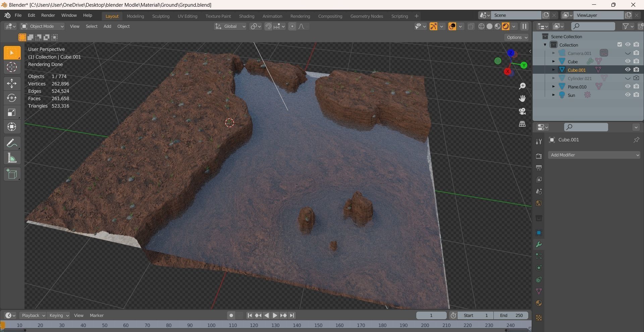Open the Render properties tab
This screenshot has width=644, height=332.
(x=539, y=156)
